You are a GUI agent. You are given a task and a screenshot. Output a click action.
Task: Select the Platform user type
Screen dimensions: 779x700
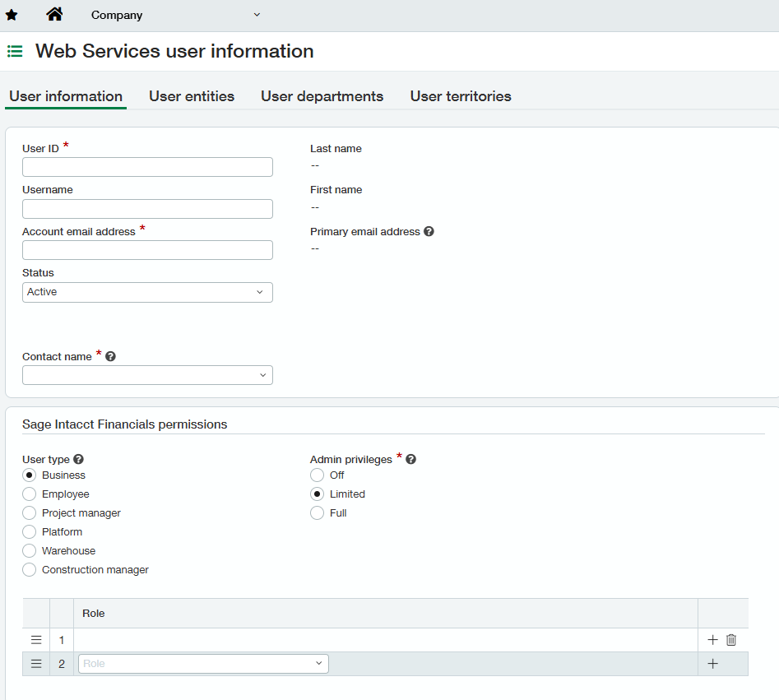tap(30, 532)
